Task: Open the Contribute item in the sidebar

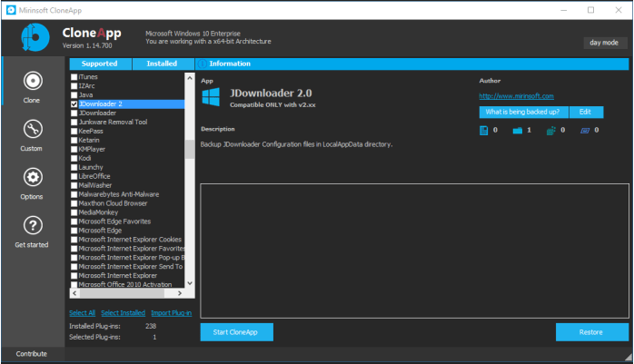Action: (x=32, y=354)
